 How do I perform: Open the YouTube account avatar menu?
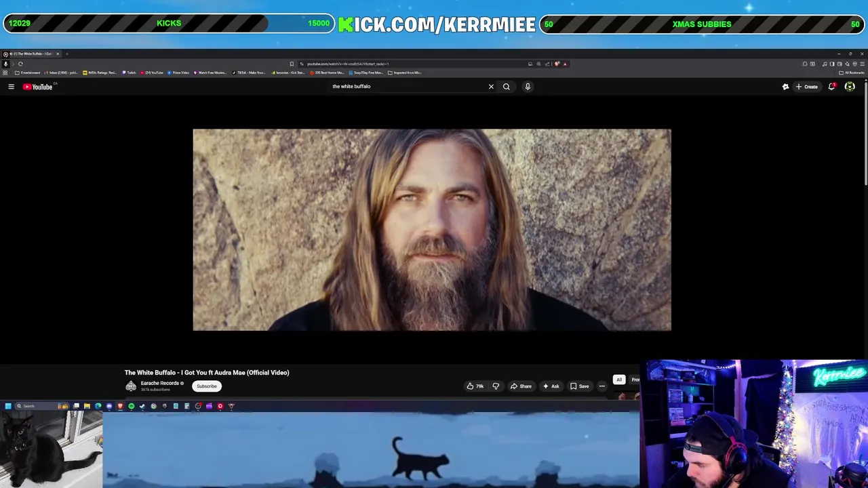850,87
